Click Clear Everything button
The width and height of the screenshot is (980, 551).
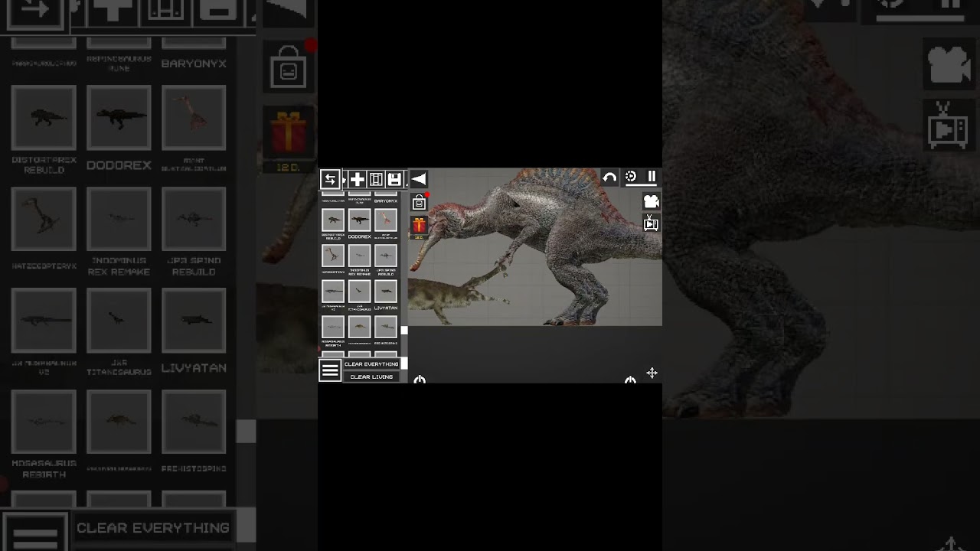(x=371, y=364)
